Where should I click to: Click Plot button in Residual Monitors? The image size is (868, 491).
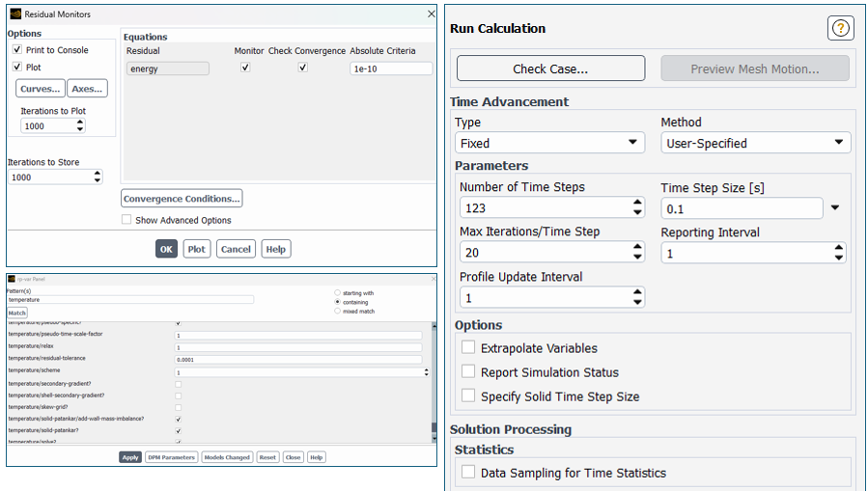(197, 249)
